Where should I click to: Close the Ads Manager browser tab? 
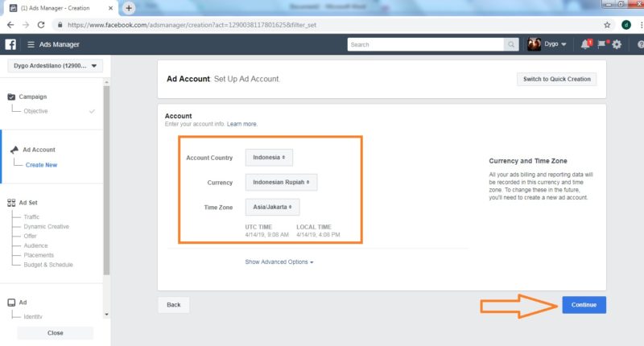pos(110,8)
